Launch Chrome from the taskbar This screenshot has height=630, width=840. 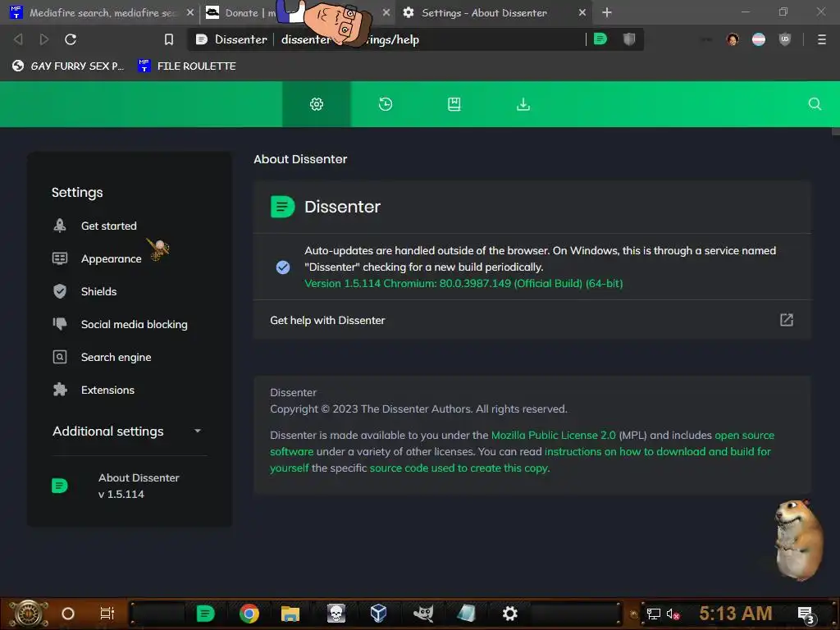(x=249, y=613)
